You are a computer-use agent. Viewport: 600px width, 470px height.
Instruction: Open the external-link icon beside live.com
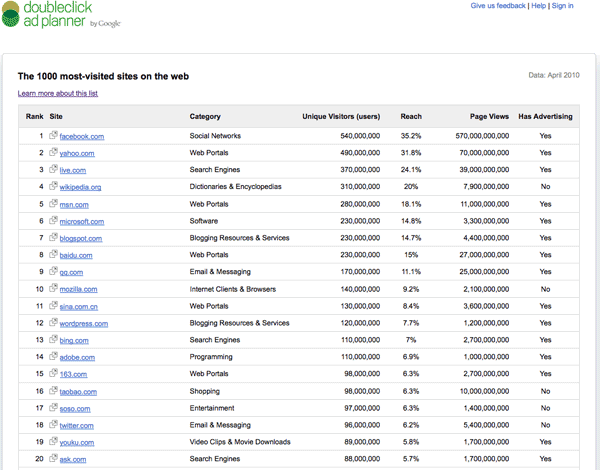(53, 169)
